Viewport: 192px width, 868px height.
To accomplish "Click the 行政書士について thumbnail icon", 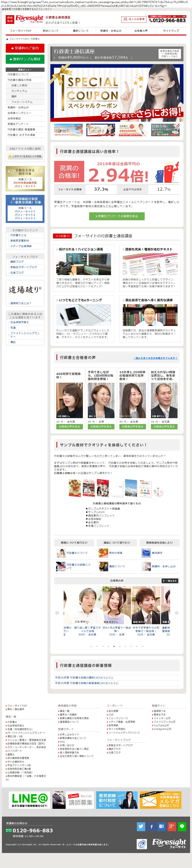I will pyautogui.click(x=61, y=553).
